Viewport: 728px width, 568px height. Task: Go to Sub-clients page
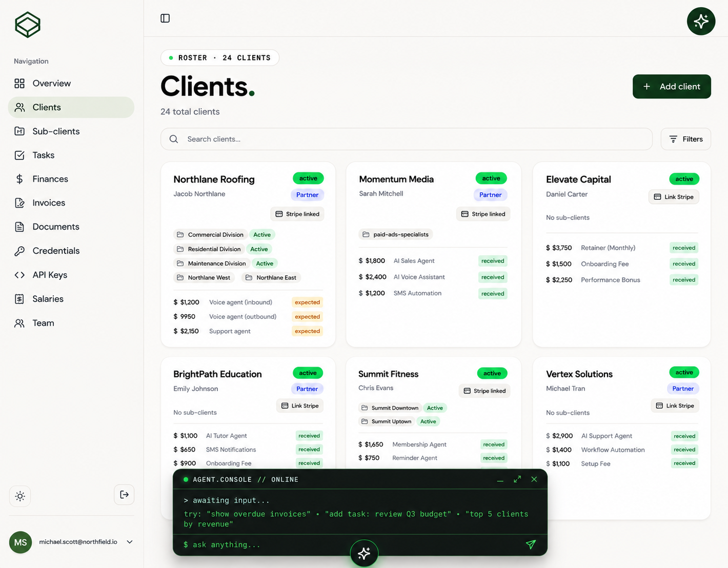71,131
